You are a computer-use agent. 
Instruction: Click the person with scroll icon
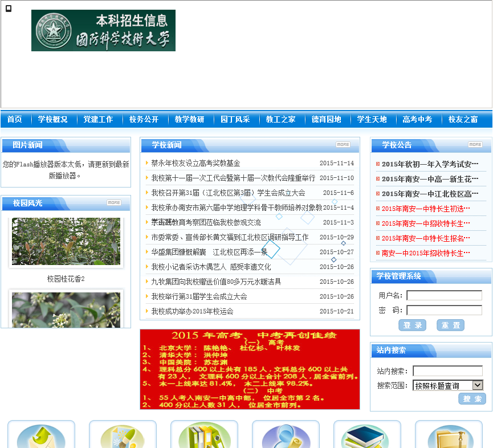[x=286, y=436]
